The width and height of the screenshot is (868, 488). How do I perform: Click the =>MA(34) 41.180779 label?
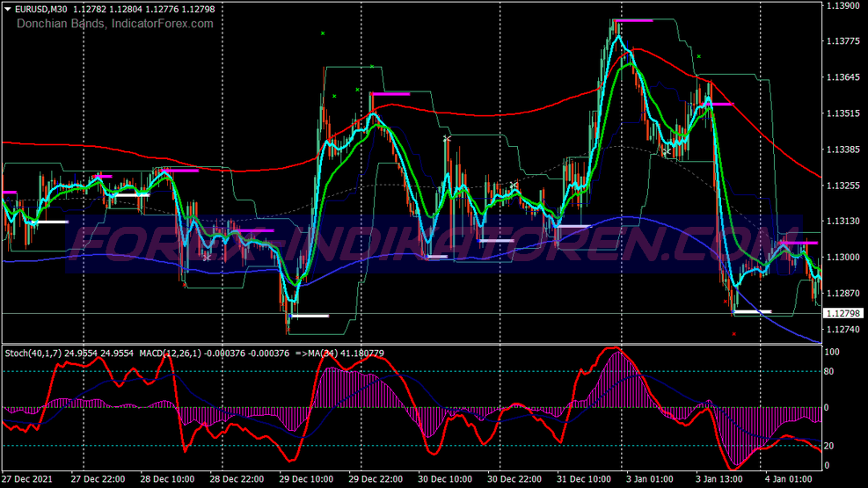point(339,353)
